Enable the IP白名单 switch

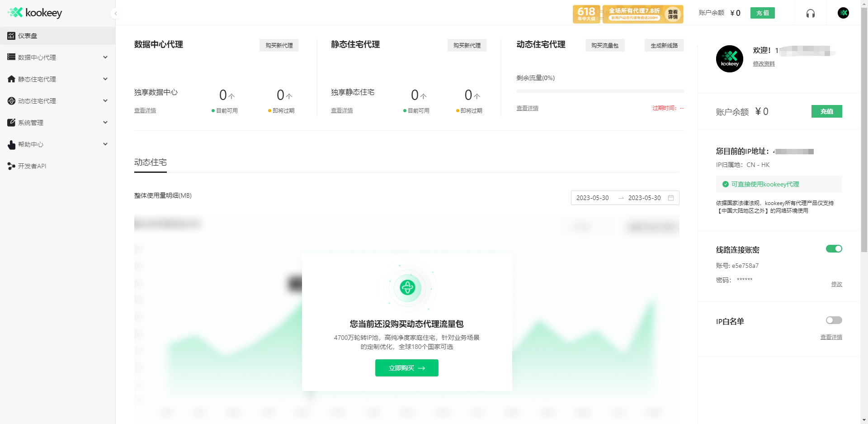click(834, 320)
